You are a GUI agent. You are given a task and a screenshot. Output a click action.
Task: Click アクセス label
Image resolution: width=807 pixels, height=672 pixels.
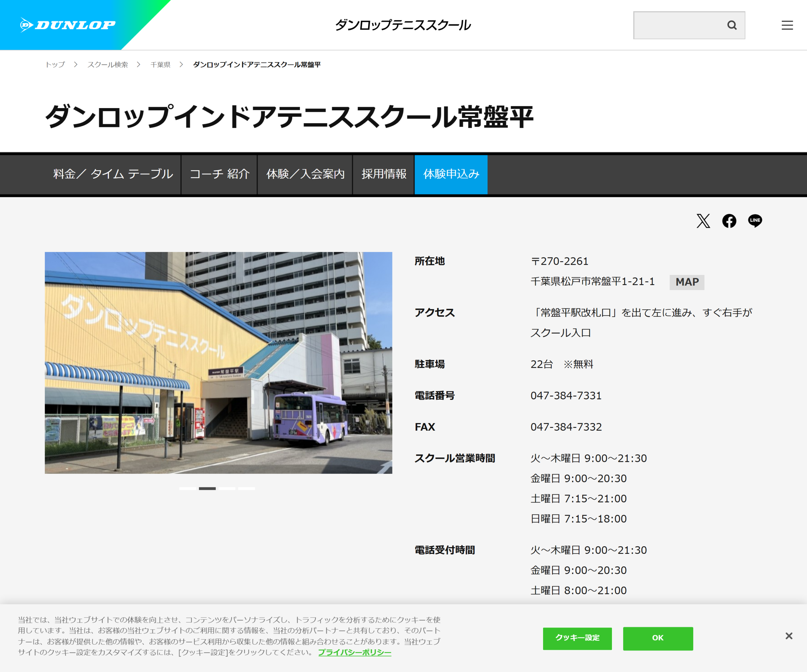(435, 313)
